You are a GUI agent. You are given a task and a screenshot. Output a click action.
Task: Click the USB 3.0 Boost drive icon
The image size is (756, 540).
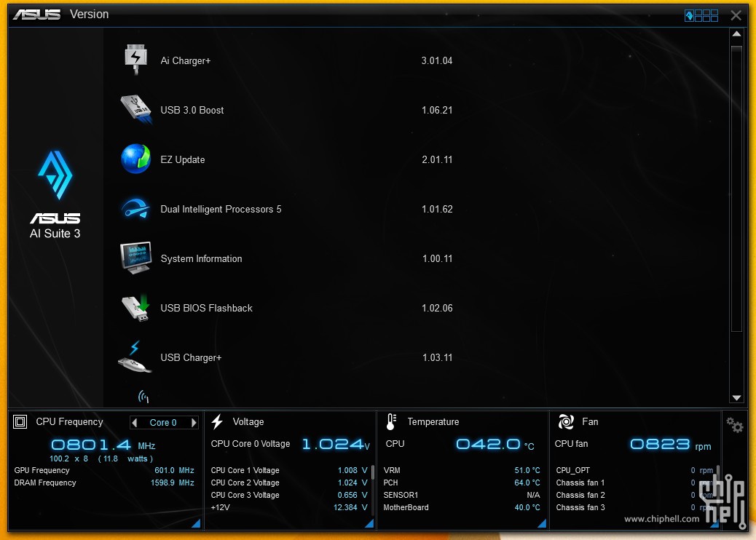coord(136,109)
